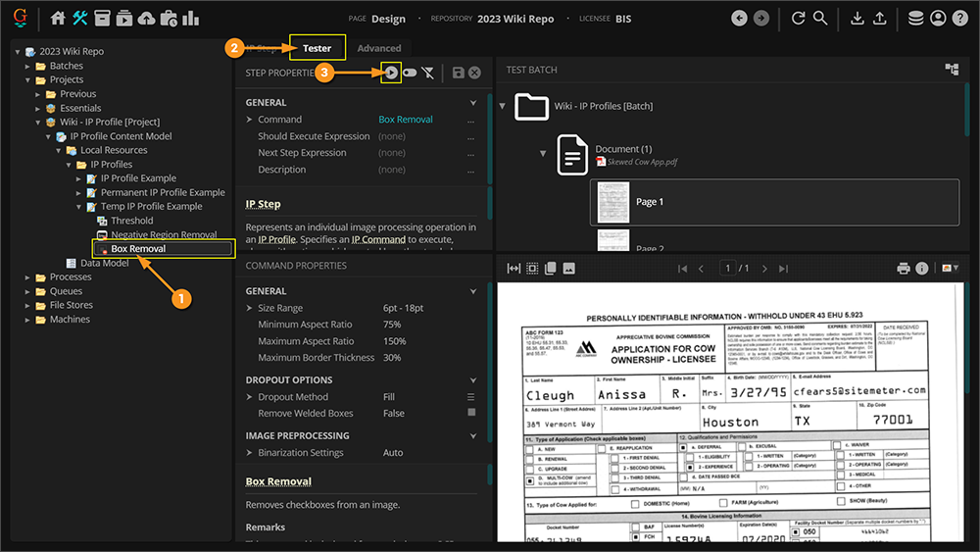Expand the Command property row

click(x=249, y=119)
